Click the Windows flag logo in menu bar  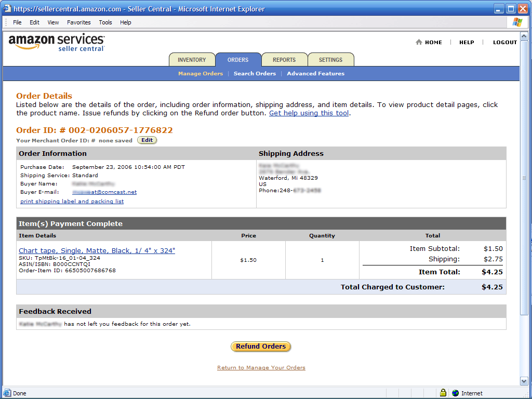pyautogui.click(x=517, y=22)
